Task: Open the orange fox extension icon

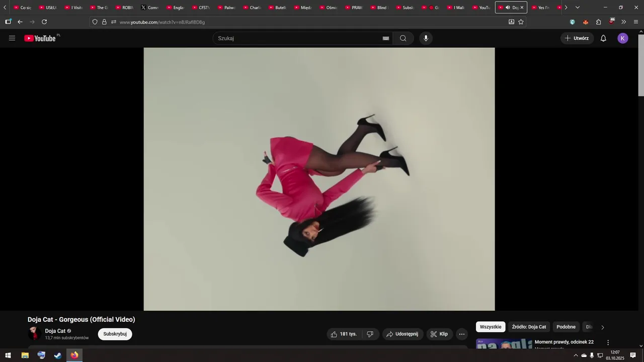Action: click(x=586, y=22)
